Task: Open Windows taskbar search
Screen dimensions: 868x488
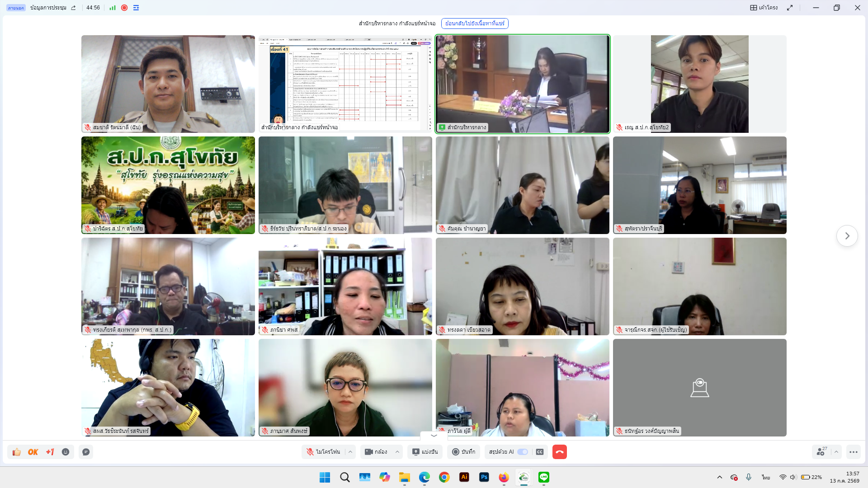Action: coord(345,477)
